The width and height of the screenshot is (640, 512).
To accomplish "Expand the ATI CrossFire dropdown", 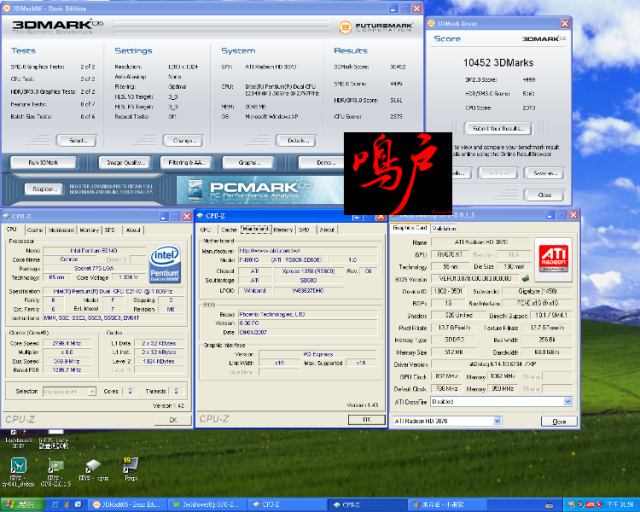I will [568, 402].
